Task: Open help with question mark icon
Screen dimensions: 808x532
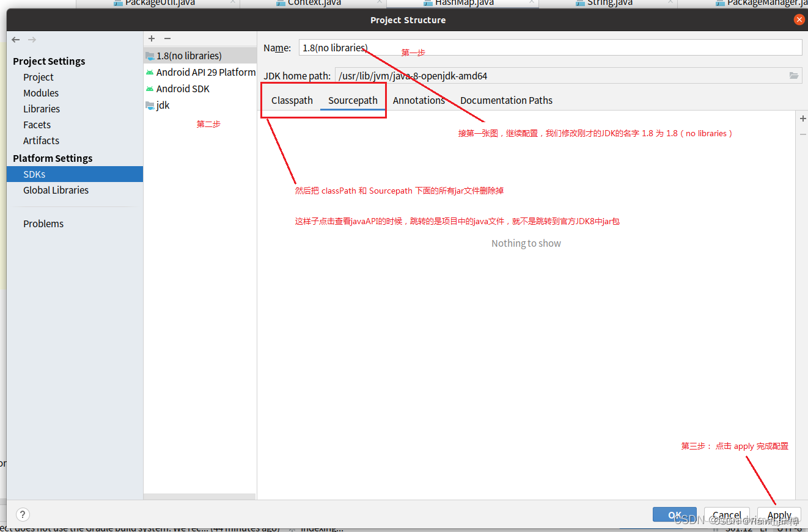Action: pos(22,514)
